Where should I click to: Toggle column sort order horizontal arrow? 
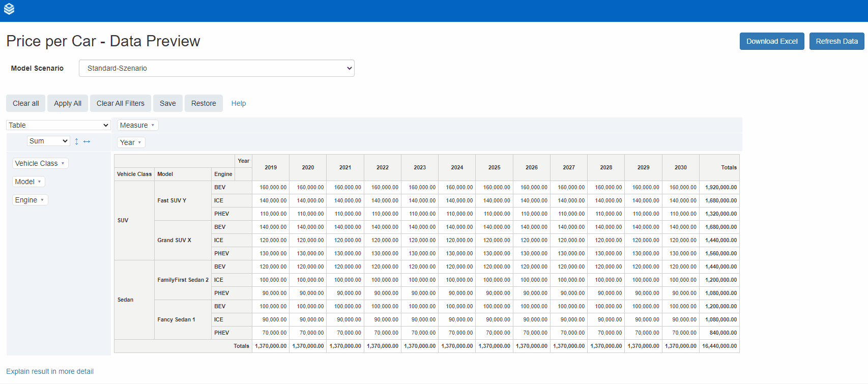coord(86,141)
